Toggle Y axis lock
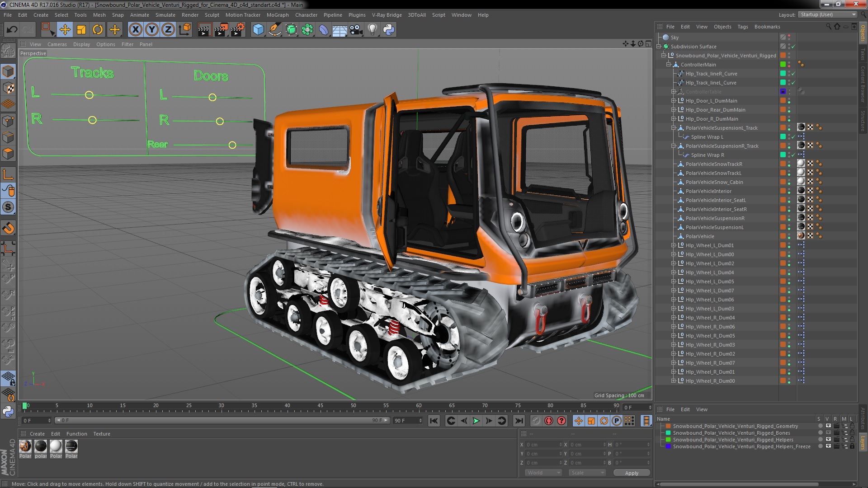 pyautogui.click(x=152, y=30)
